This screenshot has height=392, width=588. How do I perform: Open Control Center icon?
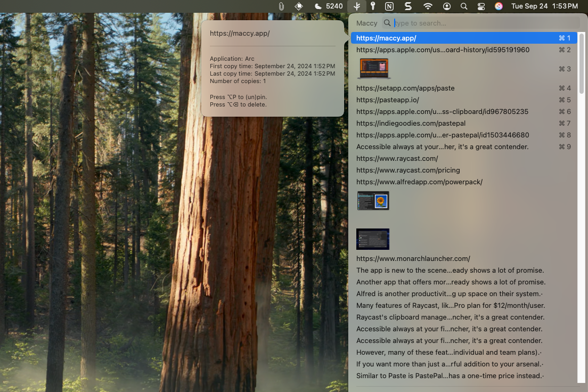pyautogui.click(x=481, y=6)
